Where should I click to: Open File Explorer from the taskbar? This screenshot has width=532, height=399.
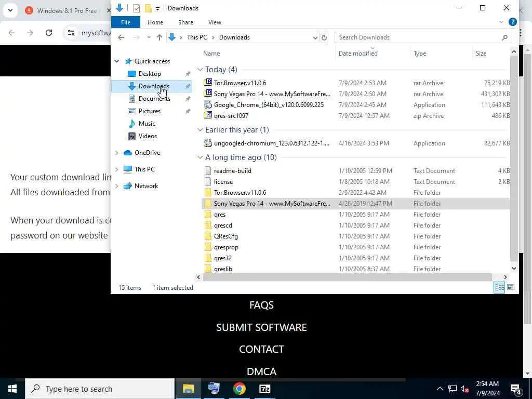[x=188, y=389]
